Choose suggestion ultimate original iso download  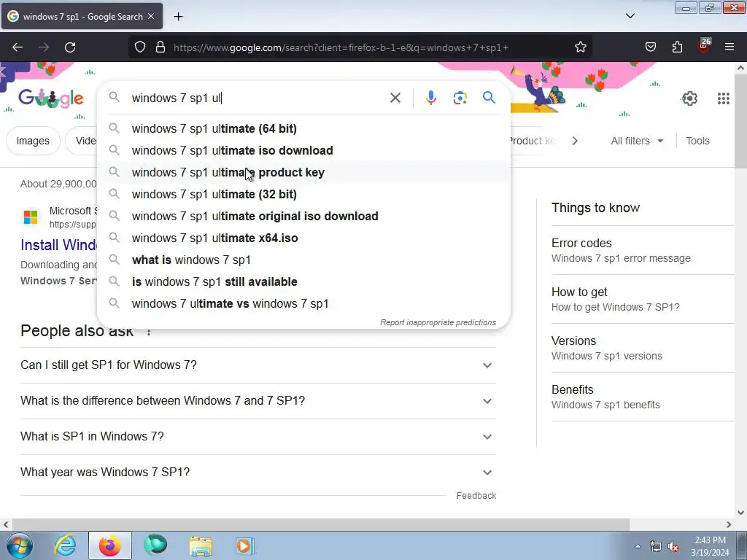(x=303, y=216)
